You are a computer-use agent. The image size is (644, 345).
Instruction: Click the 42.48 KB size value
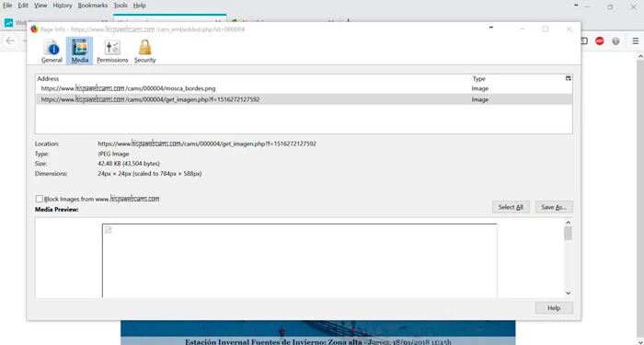(129, 164)
